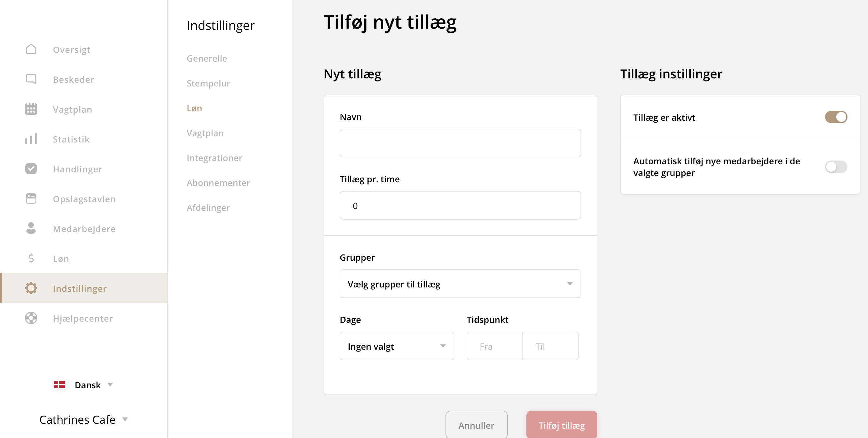Click the Vagtplan calendar icon in sidebar
This screenshot has width=868, height=438.
tap(31, 109)
